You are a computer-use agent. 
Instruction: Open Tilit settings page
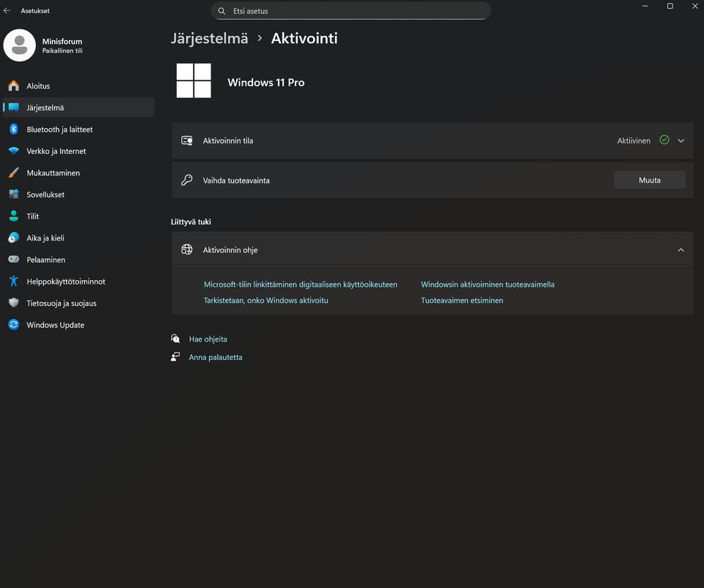click(x=79, y=216)
